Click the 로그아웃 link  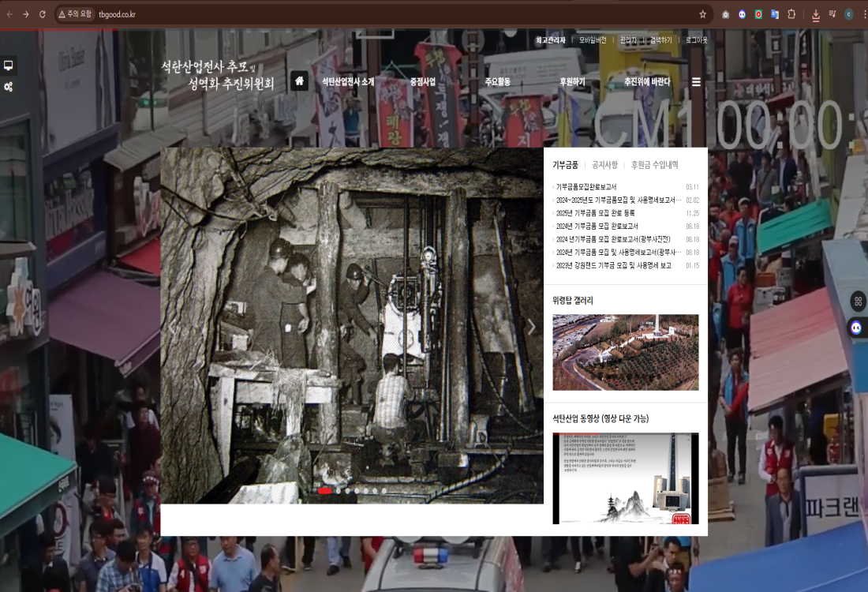click(696, 40)
